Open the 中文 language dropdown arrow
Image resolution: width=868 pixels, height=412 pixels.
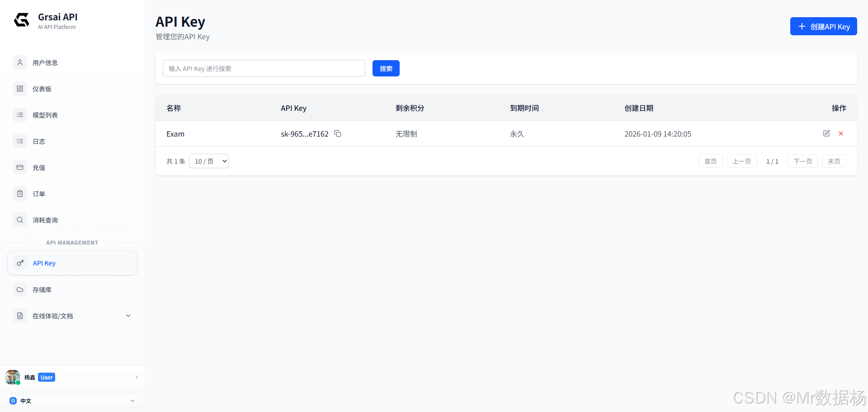click(132, 401)
